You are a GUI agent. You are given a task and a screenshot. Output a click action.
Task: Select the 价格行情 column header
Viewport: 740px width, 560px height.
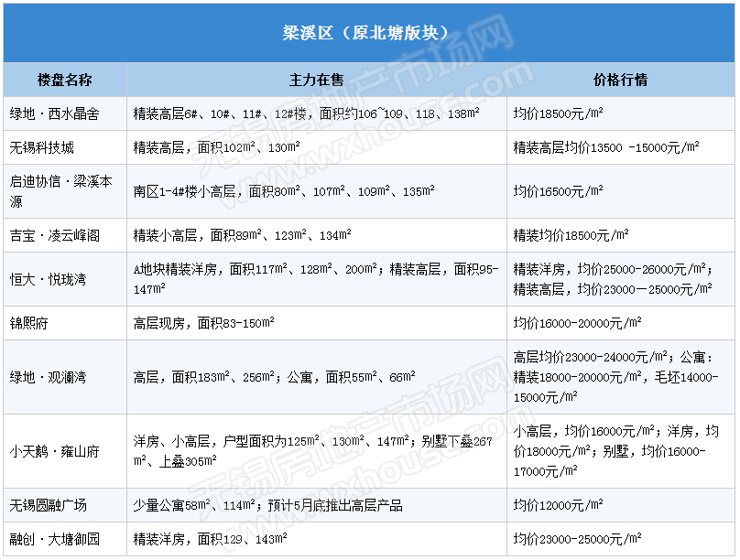click(620, 80)
